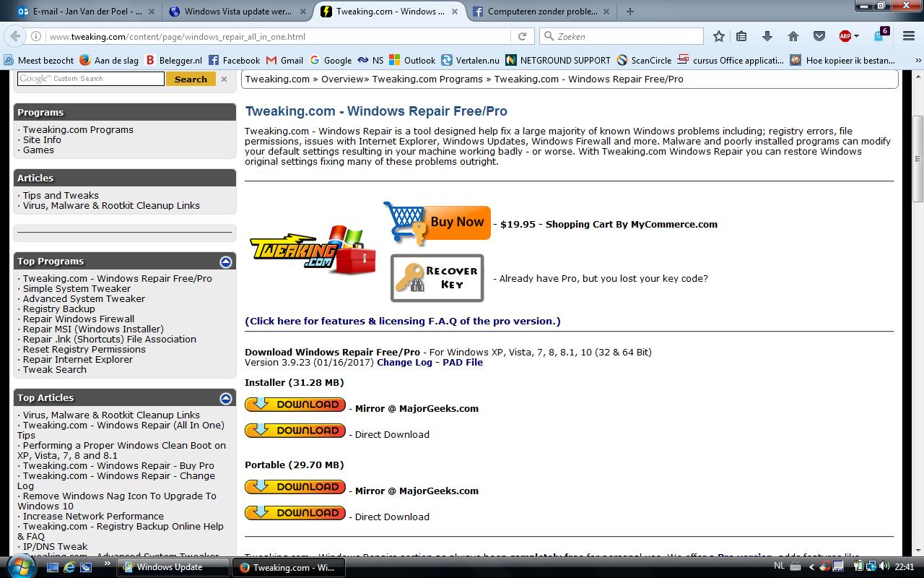Screen dimensions: 924x578
Task: Open Simple System Tweaker link
Action: (77, 288)
